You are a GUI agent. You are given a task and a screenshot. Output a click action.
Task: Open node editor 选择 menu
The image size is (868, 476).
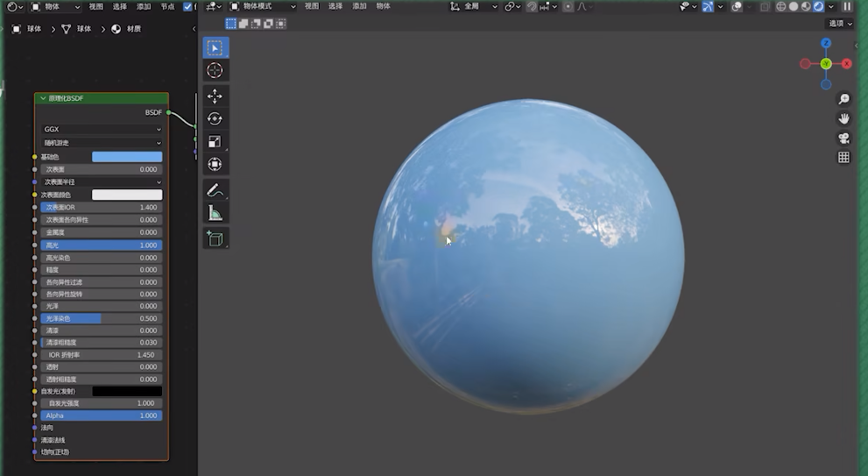point(120,7)
